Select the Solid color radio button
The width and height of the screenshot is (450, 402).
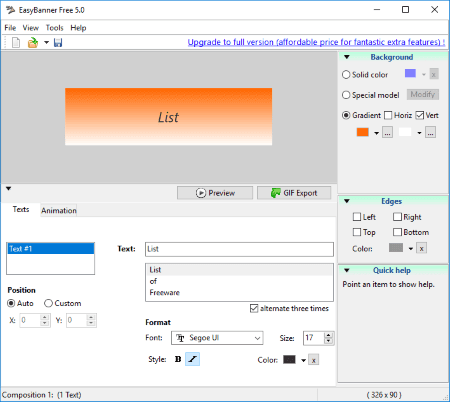tap(346, 75)
